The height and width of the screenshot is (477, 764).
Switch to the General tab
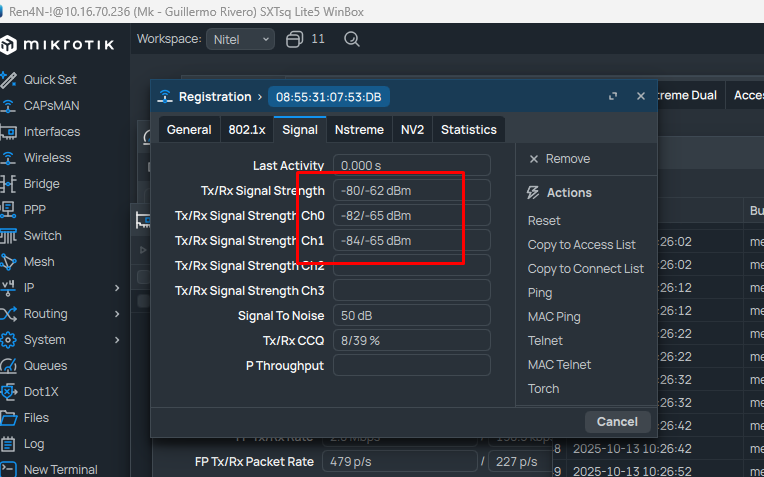pos(189,130)
